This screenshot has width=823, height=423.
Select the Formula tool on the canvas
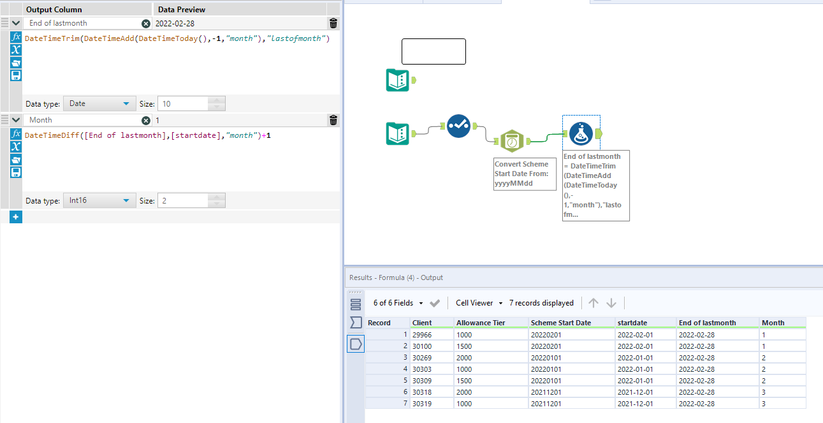coord(579,132)
